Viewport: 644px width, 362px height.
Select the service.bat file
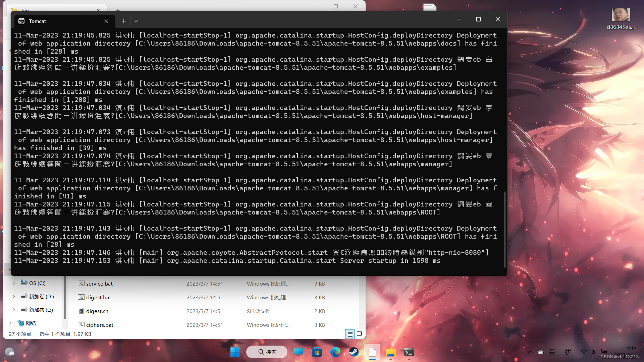(99, 284)
